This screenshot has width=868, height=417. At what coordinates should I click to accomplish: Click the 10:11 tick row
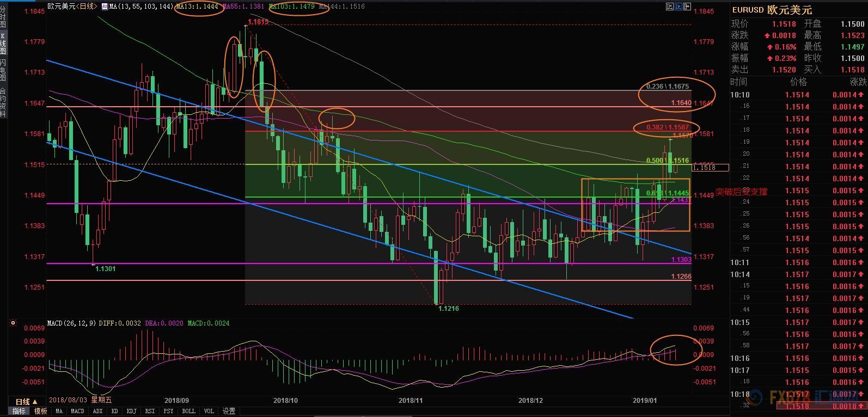click(x=799, y=262)
